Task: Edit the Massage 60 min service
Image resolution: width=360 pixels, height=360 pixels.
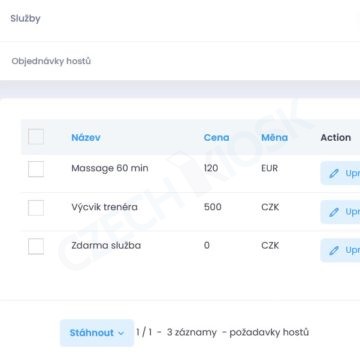Action: (x=340, y=173)
